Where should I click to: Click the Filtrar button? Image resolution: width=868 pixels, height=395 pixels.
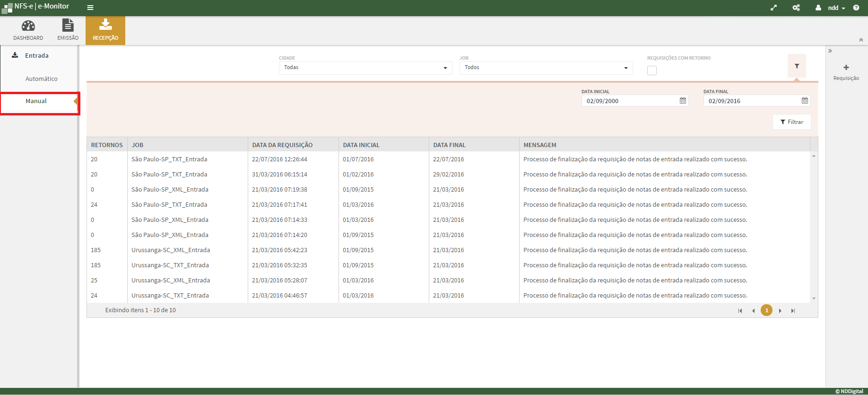[x=791, y=122]
